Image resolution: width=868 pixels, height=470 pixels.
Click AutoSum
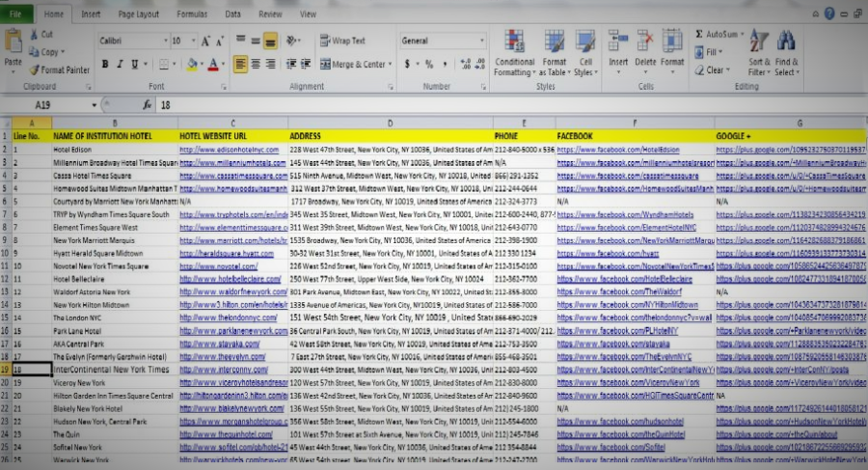tap(719, 35)
